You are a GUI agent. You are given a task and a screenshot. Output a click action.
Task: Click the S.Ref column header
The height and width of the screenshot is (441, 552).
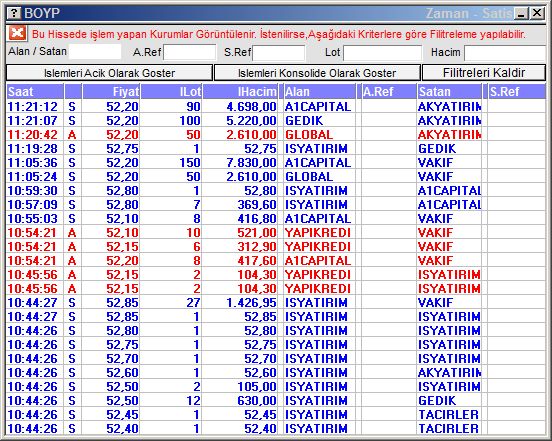(x=517, y=92)
